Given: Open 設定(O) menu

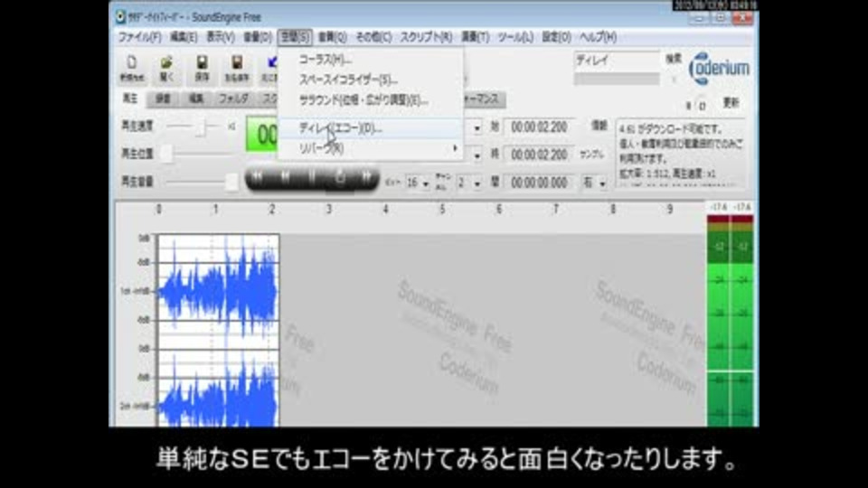Looking at the screenshot, I should click(556, 37).
